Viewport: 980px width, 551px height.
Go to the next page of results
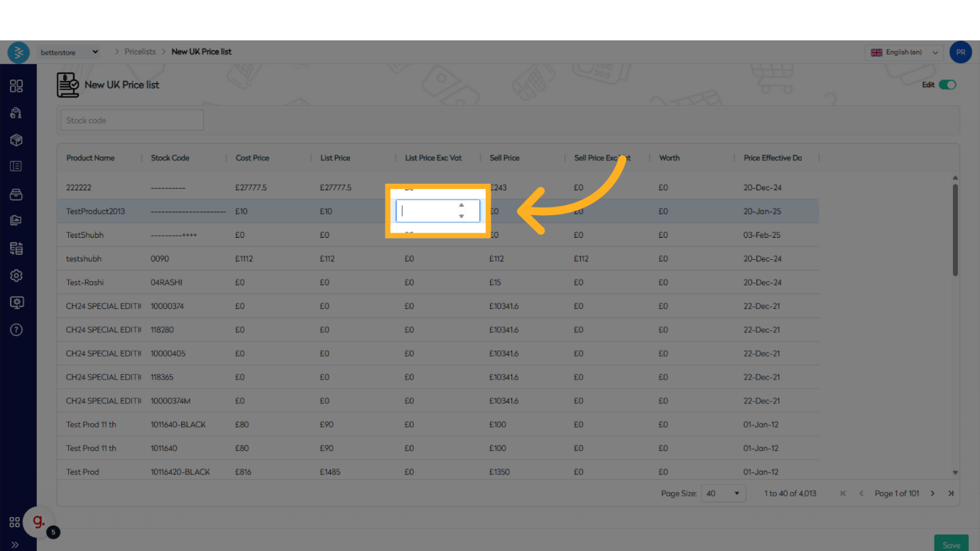[932, 493]
